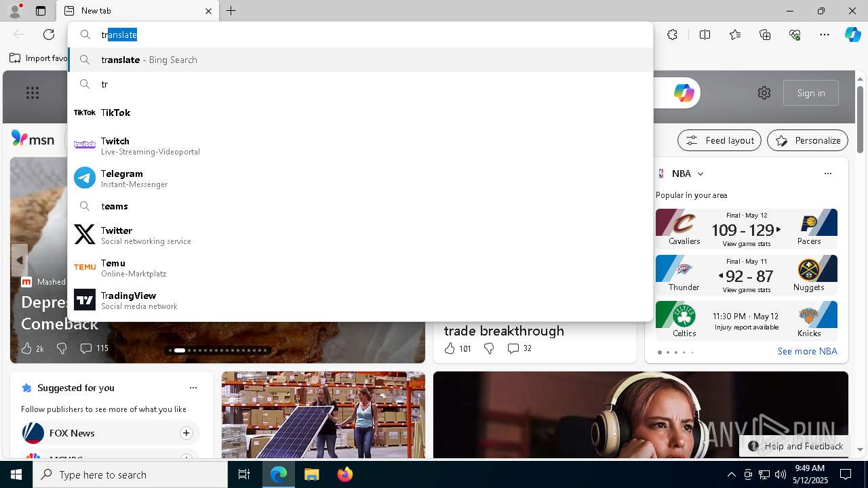868x488 pixels.
Task: Open the volume control in system tray
Action: [780, 474]
